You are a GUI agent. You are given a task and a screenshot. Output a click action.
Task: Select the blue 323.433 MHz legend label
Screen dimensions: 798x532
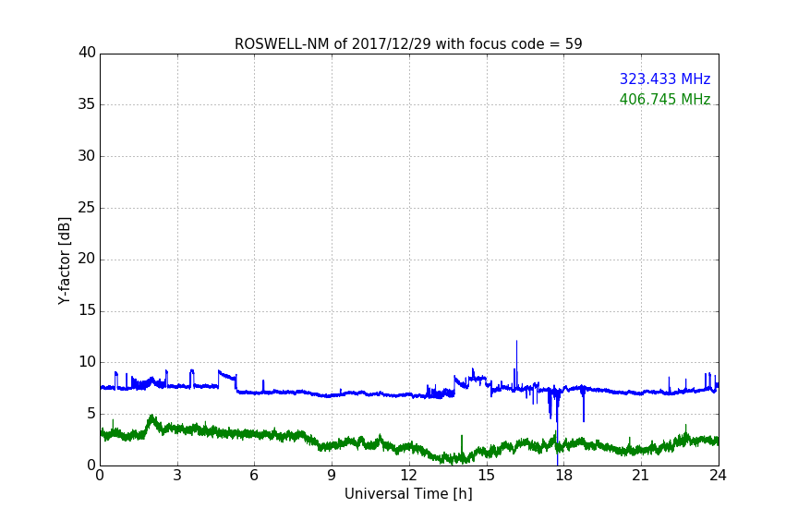[x=665, y=79]
